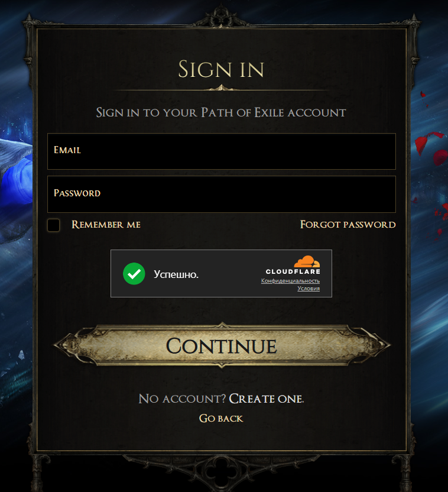Click the ornament beneath Sign In heading
Image resolution: width=448 pixels, height=492 pixels.
pyautogui.click(x=221, y=88)
